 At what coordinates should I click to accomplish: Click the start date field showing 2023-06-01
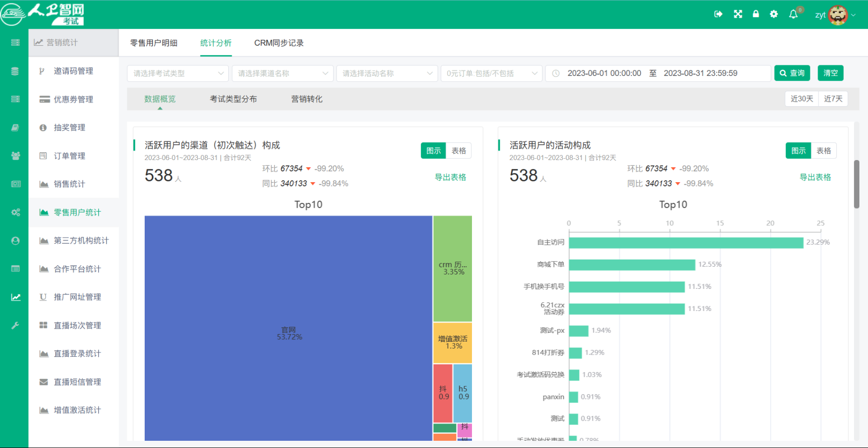[x=605, y=73]
